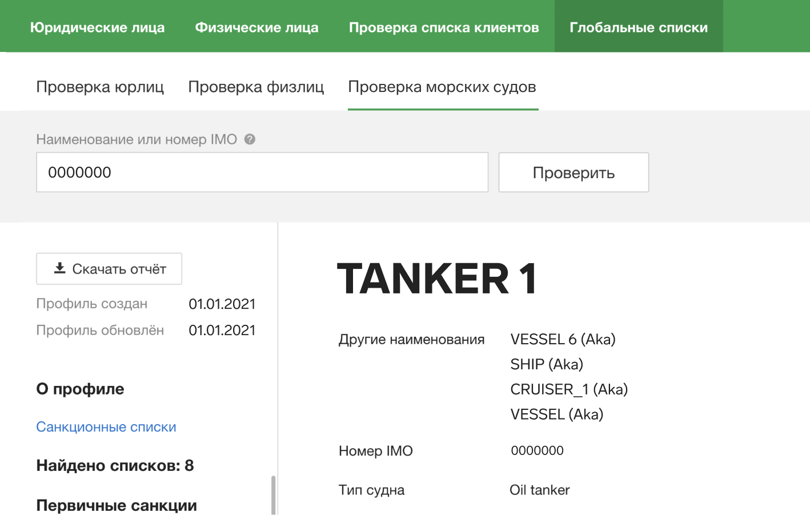Click Профиль создан date 01.01.2021

pos(222,304)
